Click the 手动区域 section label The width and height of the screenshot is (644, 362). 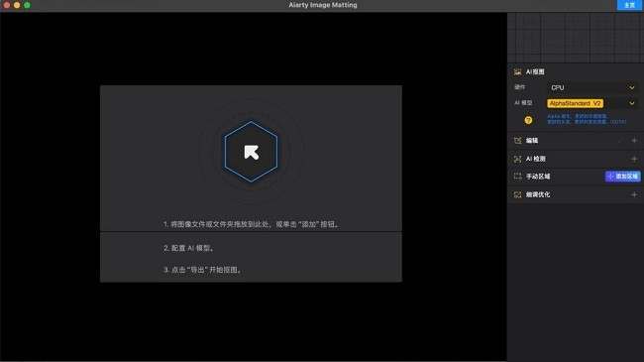coord(538,177)
